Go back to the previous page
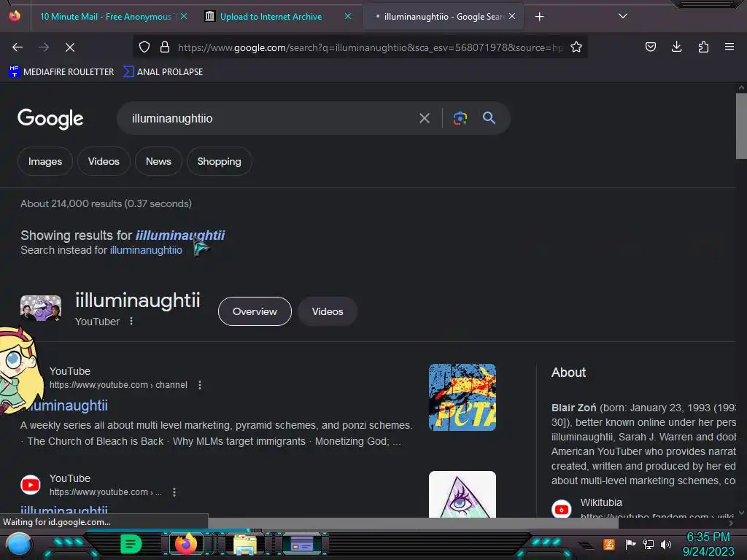747x560 pixels. 18,47
